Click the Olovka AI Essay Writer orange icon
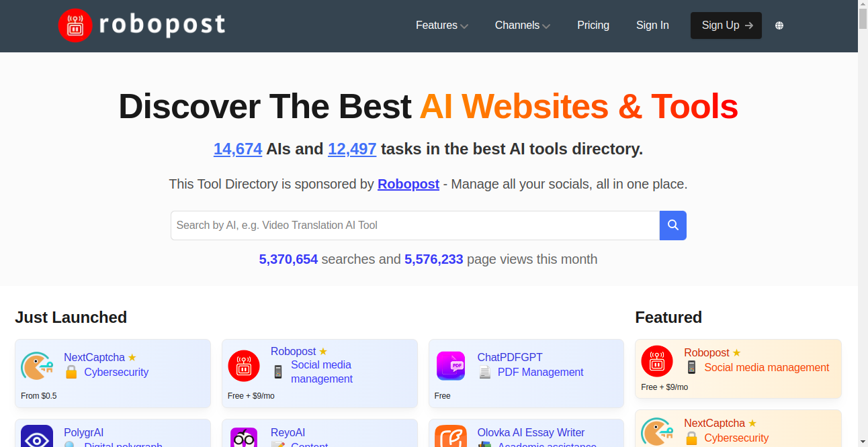 point(451,437)
